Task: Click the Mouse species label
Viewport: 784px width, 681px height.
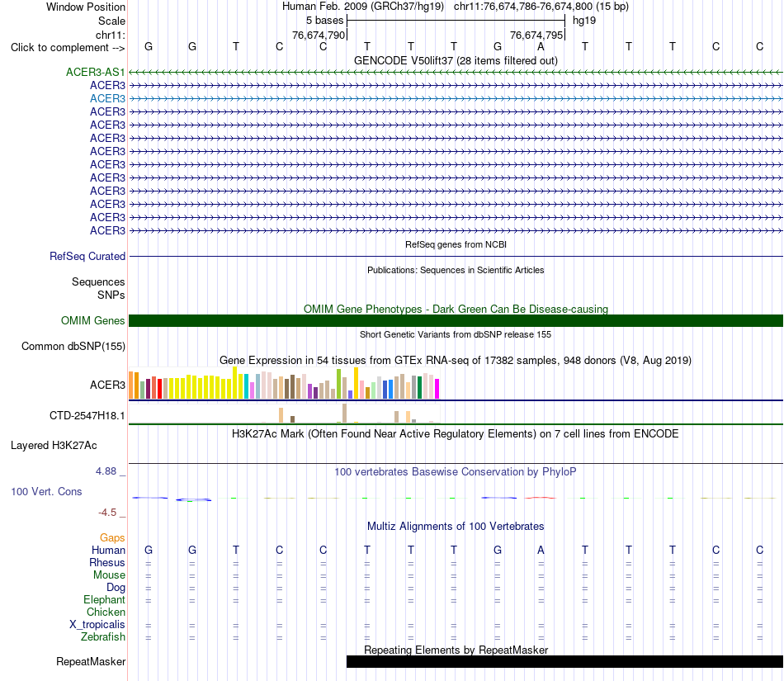Action: coord(109,575)
